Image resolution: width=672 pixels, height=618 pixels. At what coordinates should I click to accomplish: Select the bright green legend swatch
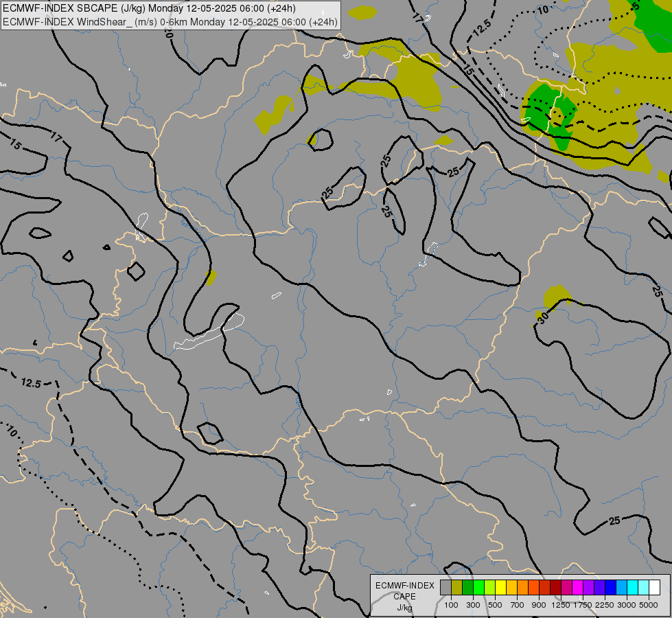pyautogui.click(x=478, y=588)
